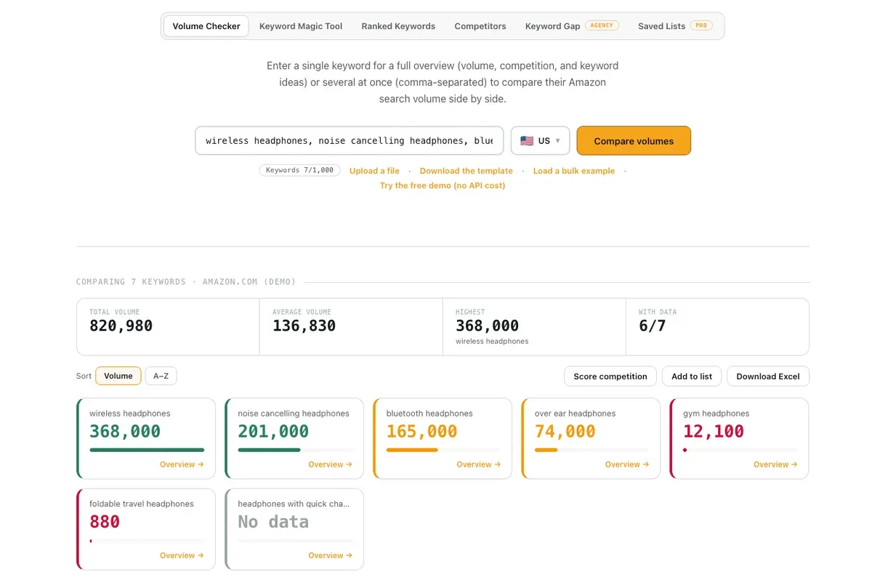
Task: Click the keyword input field
Action: [350, 141]
